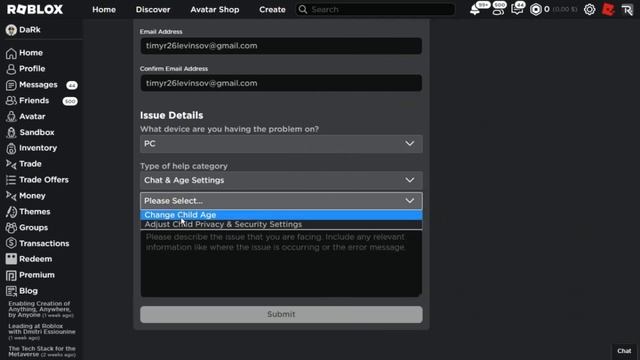Click the Robux balance amount
The height and width of the screenshot is (360, 640).
547,9
